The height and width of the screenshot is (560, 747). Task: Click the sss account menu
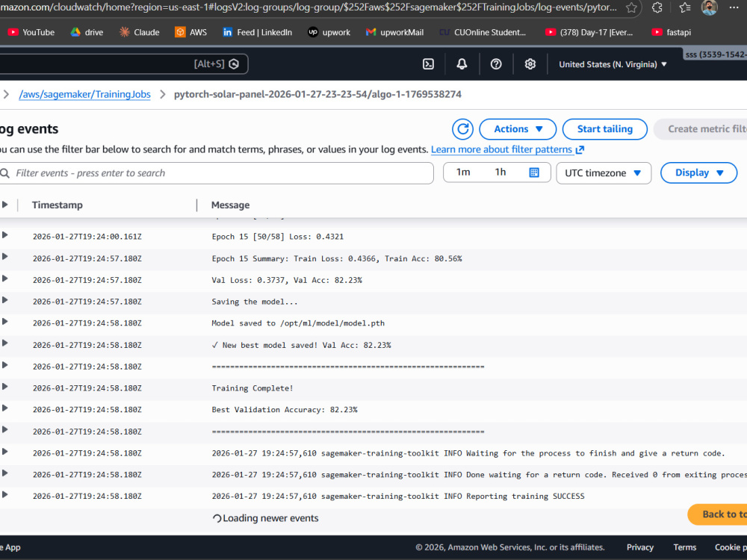[x=716, y=55]
